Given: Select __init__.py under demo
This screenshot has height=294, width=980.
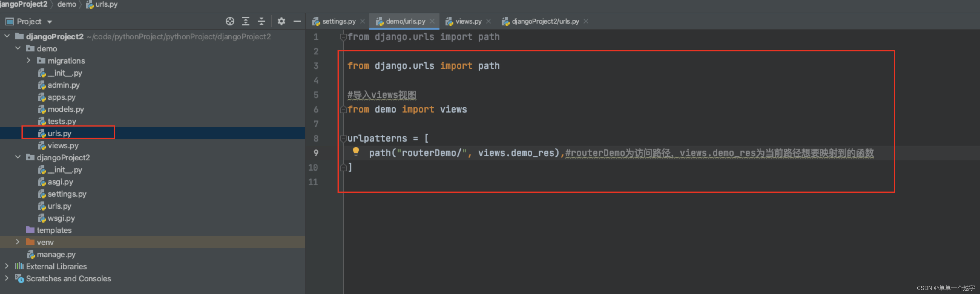Looking at the screenshot, I should click(x=65, y=73).
